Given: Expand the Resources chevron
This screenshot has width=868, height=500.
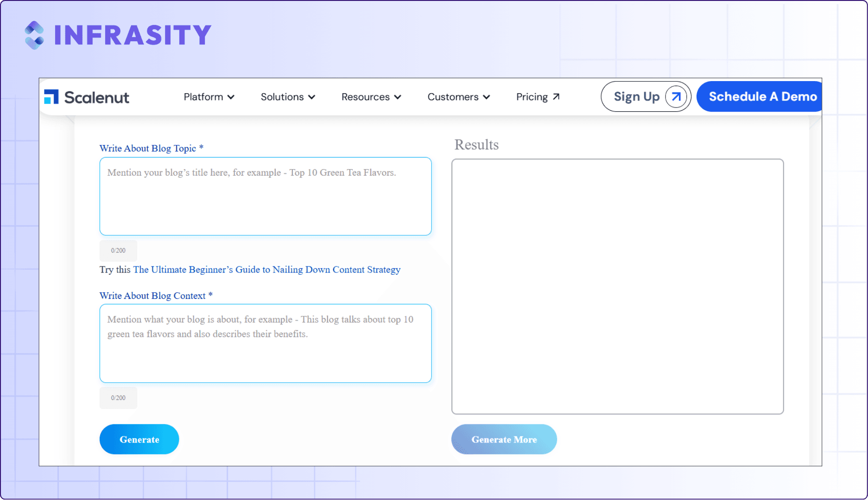Looking at the screenshot, I should click(x=398, y=97).
